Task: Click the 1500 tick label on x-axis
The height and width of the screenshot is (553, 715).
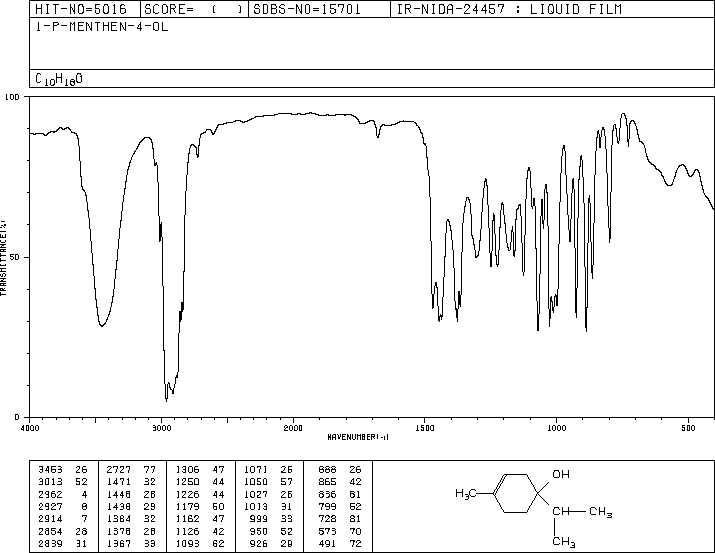Action: (425, 428)
